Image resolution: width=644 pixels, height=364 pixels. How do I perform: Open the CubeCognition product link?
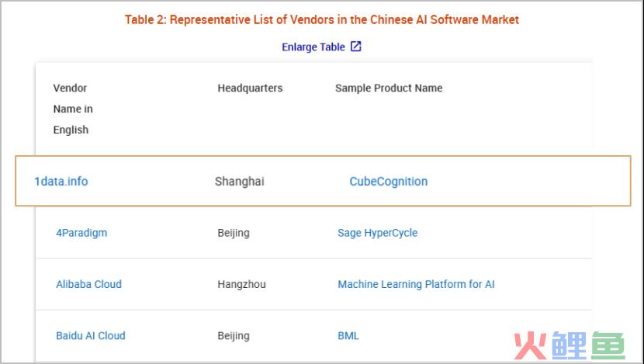389,181
